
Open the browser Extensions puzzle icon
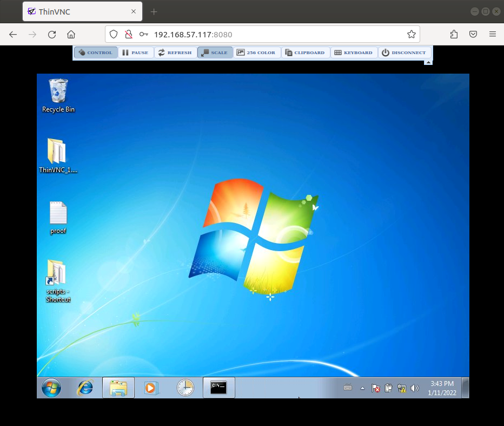point(454,34)
